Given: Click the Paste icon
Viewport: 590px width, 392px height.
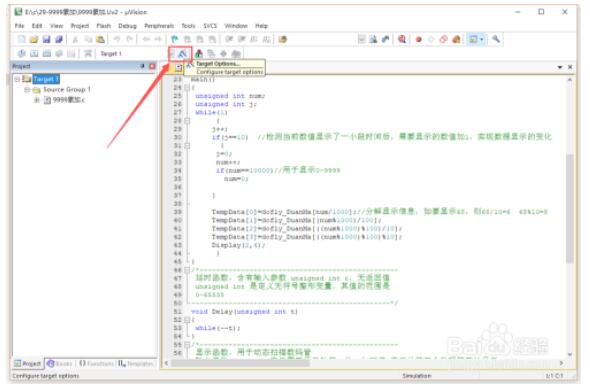Looking at the screenshot, I should click(100, 39).
